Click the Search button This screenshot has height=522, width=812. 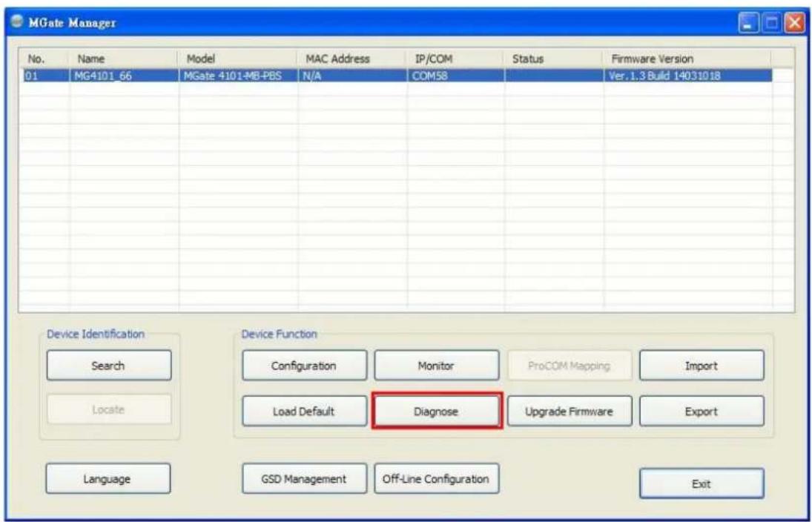[109, 366]
